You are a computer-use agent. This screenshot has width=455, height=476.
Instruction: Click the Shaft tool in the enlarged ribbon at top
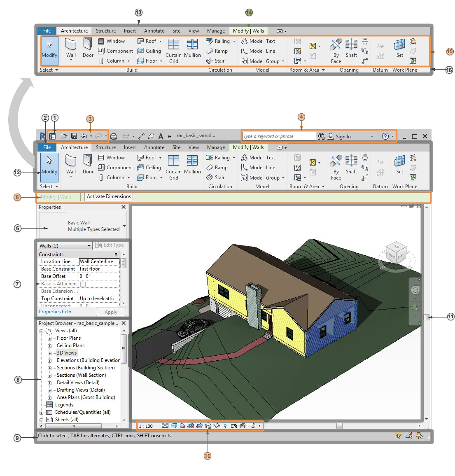pyautogui.click(x=351, y=48)
